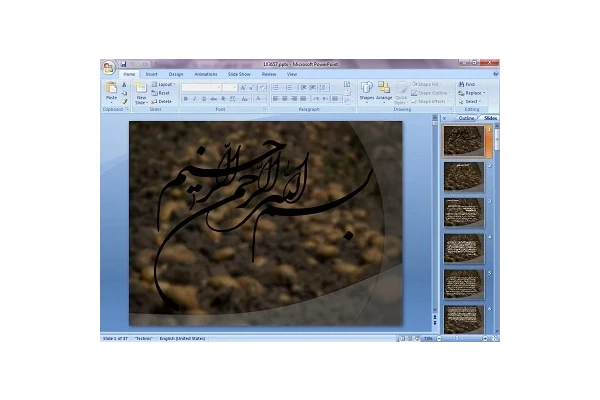The height and width of the screenshot is (400, 600).
Task: Insert a New Slide
Action: coord(141,91)
